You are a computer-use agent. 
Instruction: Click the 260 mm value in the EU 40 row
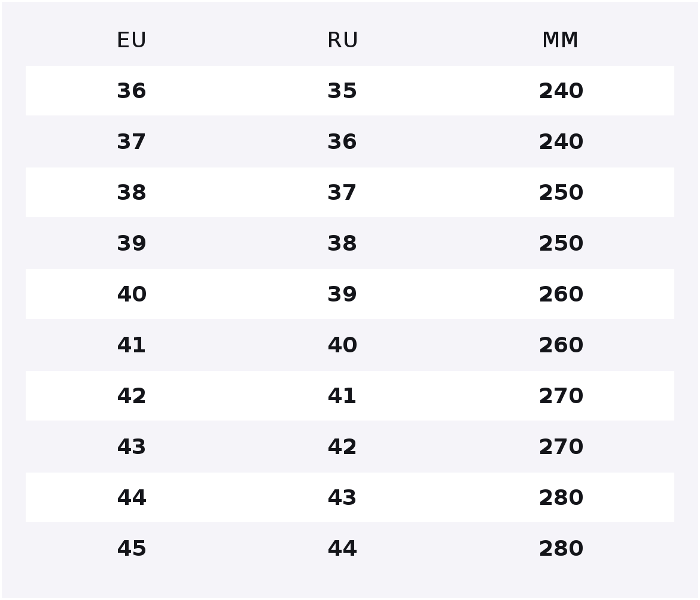click(x=561, y=294)
